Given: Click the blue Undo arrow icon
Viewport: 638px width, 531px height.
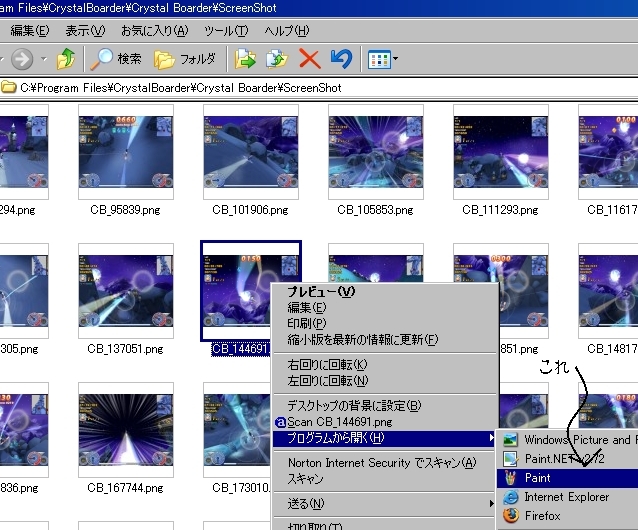Looking at the screenshot, I should (341, 59).
